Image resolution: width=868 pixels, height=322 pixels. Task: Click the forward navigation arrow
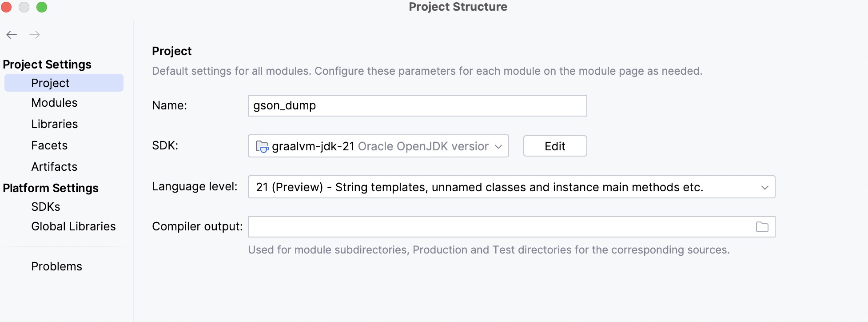(35, 35)
